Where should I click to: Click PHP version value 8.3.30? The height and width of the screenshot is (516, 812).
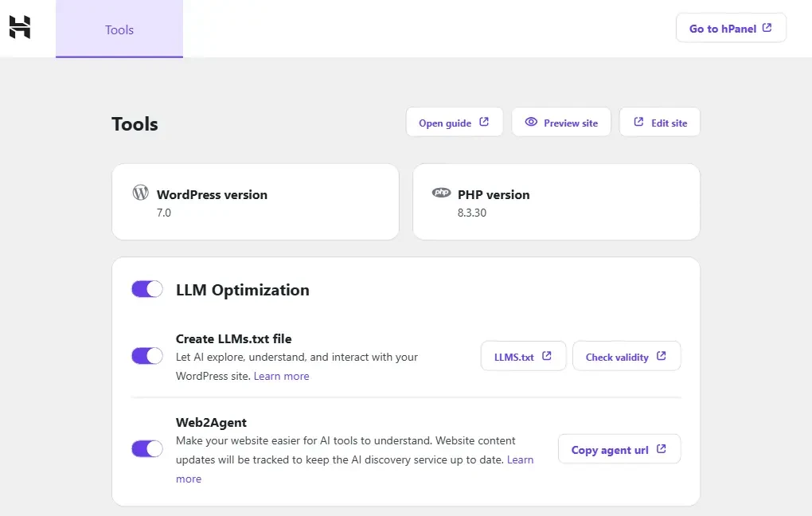pyautogui.click(x=472, y=213)
